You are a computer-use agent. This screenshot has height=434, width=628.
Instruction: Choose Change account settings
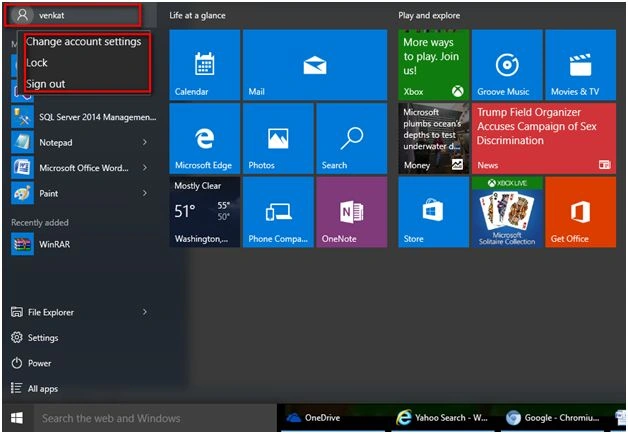(83, 42)
